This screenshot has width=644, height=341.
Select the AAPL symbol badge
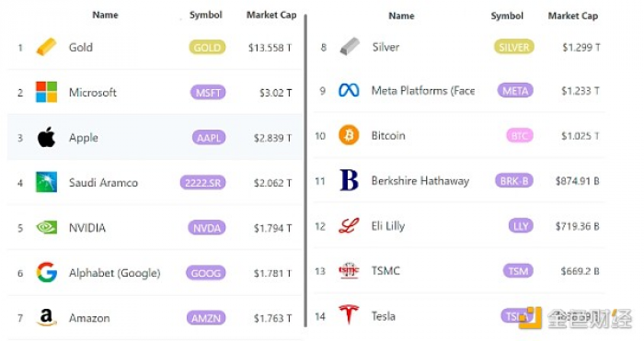[x=209, y=138]
